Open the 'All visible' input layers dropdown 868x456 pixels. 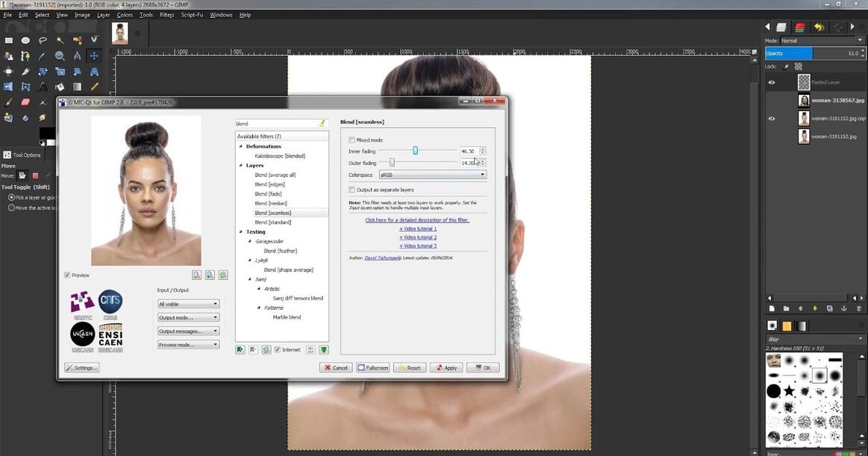tap(188, 304)
